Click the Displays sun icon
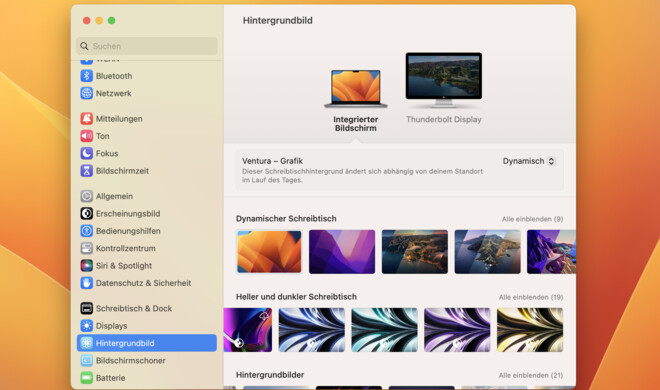 pyautogui.click(x=86, y=326)
